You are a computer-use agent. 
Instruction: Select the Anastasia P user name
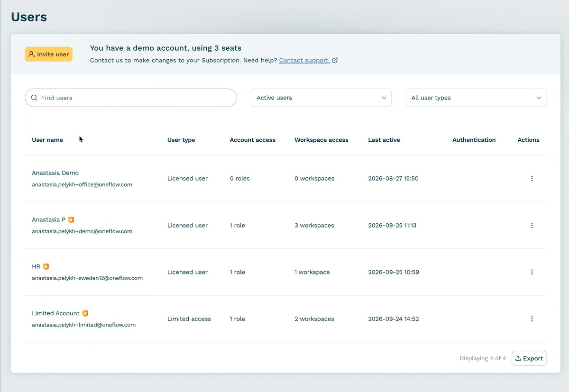pos(49,220)
